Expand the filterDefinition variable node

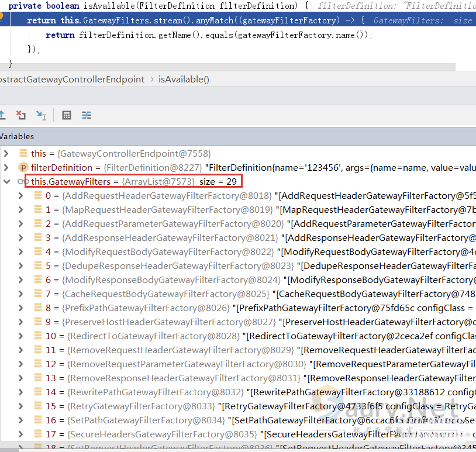6,168
